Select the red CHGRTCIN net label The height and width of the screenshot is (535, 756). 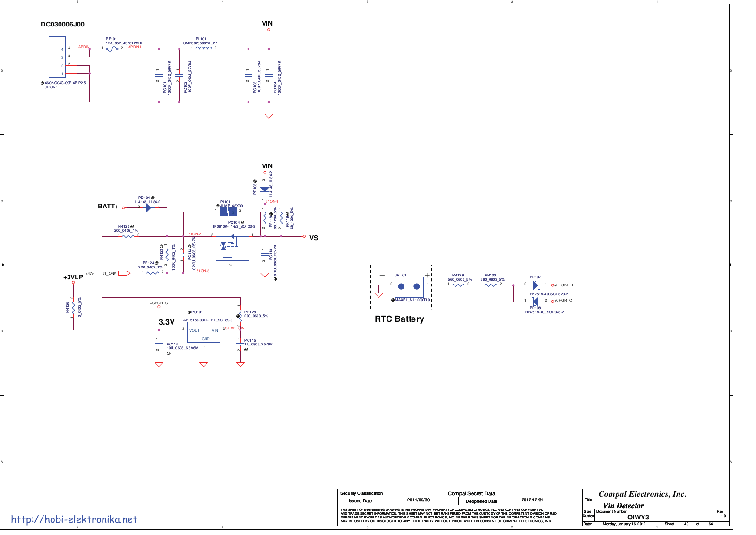(235, 328)
